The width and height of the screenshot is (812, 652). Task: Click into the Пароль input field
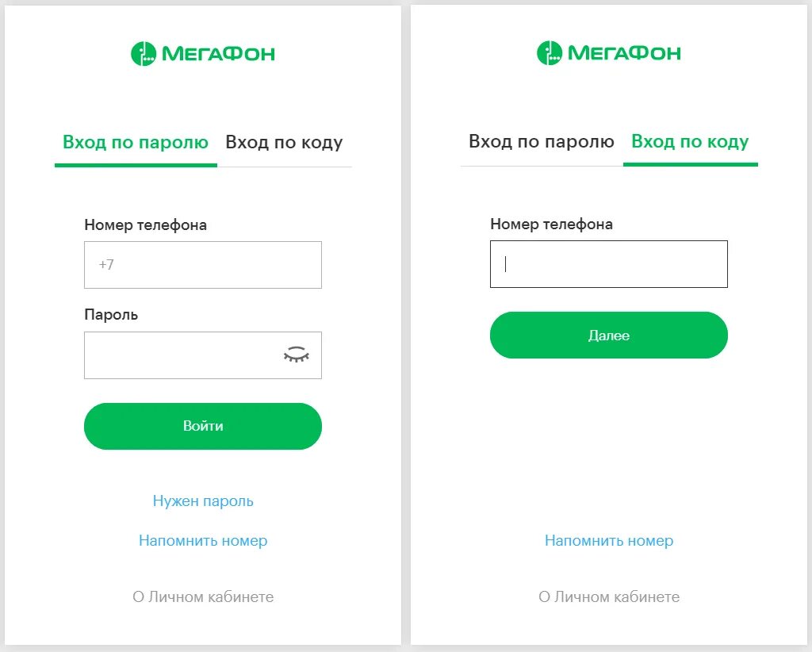point(203,355)
